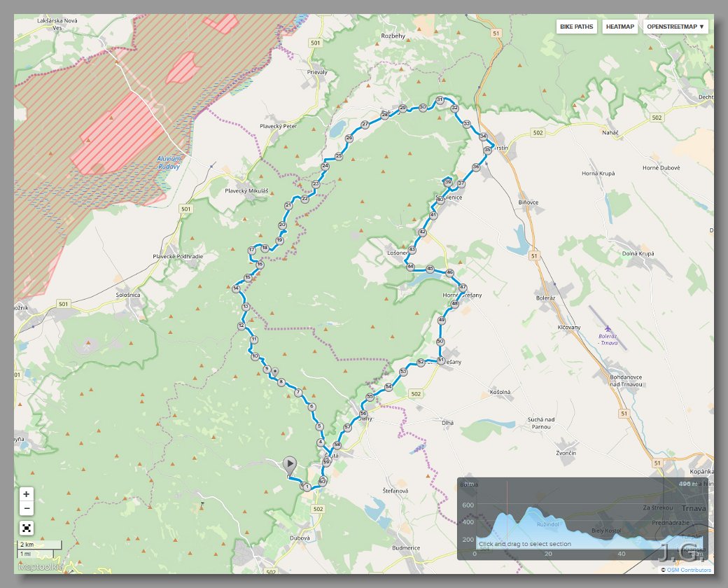Click the Boleráz - Trnava airfield icon
The height and width of the screenshot is (588, 728).
(608, 329)
